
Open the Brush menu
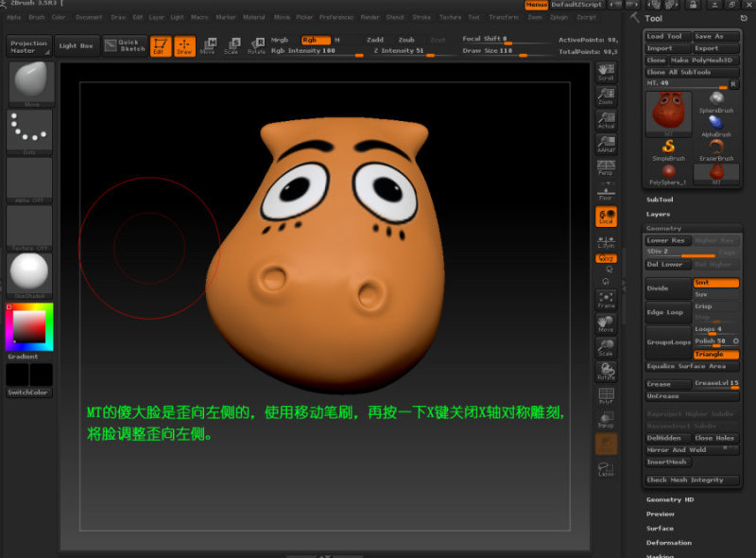tap(36, 17)
